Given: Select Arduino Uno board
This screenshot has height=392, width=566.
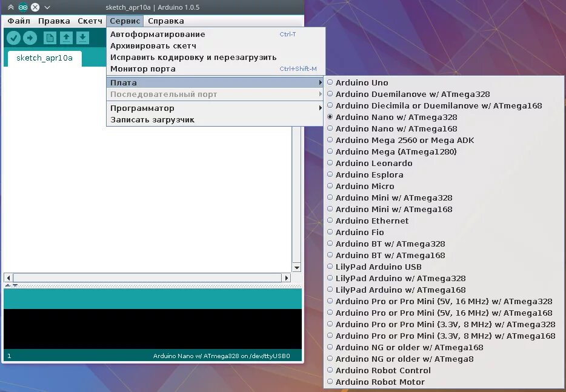Looking at the screenshot, I should pyautogui.click(x=444, y=82).
